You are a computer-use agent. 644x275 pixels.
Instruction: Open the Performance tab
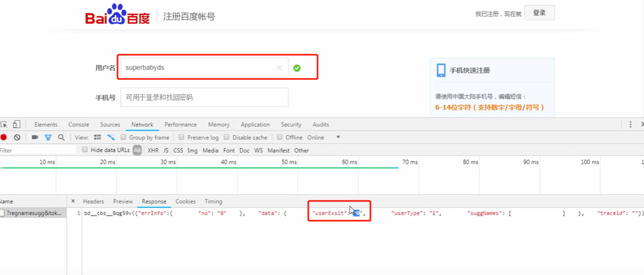click(181, 124)
